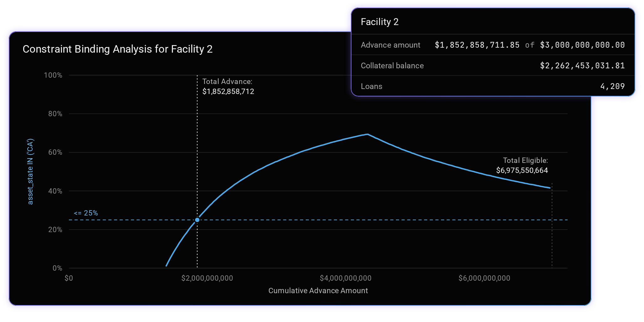Click the 60% y-axis tick label
The image size is (644, 322).
click(55, 152)
